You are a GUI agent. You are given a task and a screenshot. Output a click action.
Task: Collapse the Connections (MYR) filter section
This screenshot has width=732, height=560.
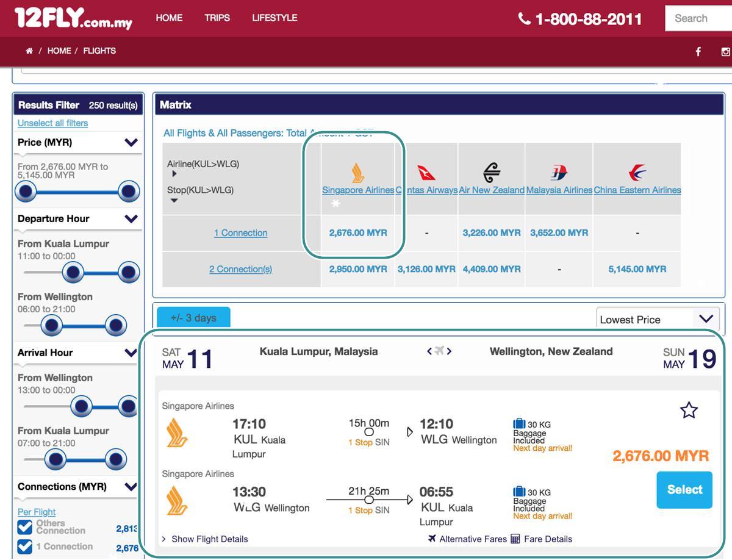(131, 487)
